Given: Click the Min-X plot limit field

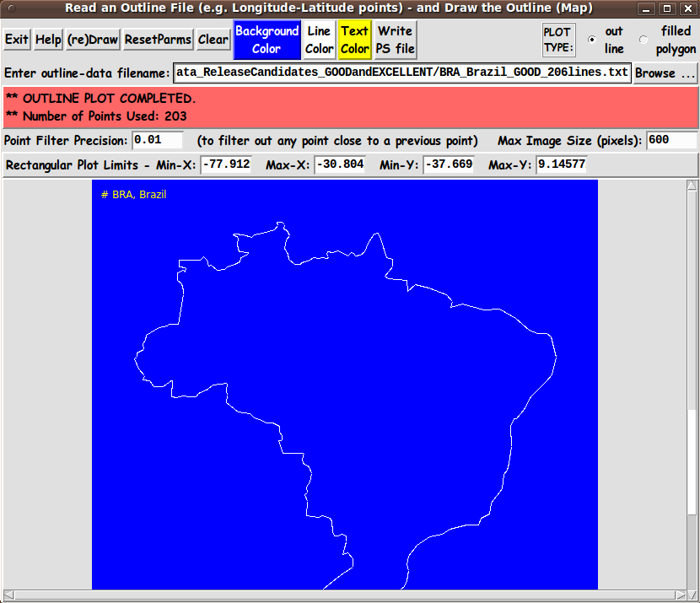Looking at the screenshot, I should point(226,164).
